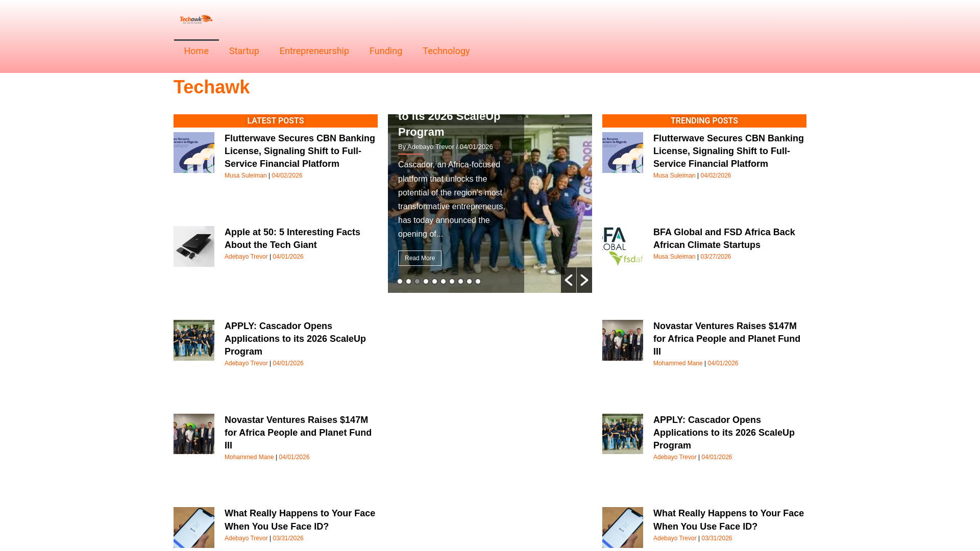Click 04/02/2026 date in Latest Posts

coord(287,176)
